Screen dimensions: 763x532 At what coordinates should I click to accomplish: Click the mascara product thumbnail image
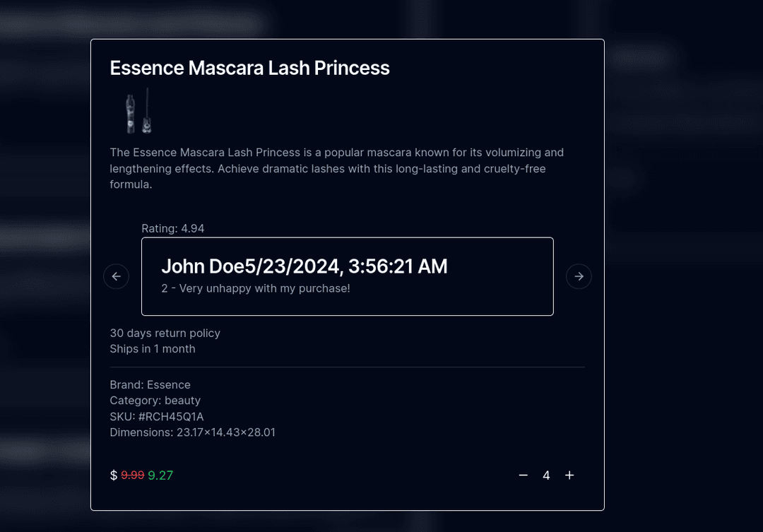[139, 110]
